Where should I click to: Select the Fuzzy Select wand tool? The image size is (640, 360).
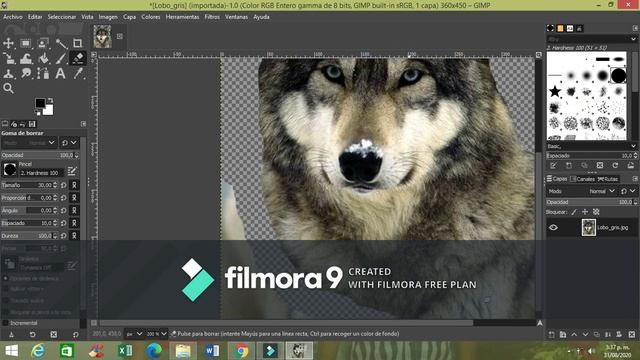tap(61, 43)
